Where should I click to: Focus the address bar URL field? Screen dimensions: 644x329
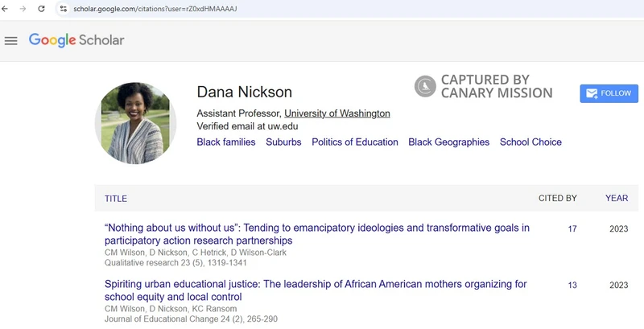pyautogui.click(x=155, y=9)
